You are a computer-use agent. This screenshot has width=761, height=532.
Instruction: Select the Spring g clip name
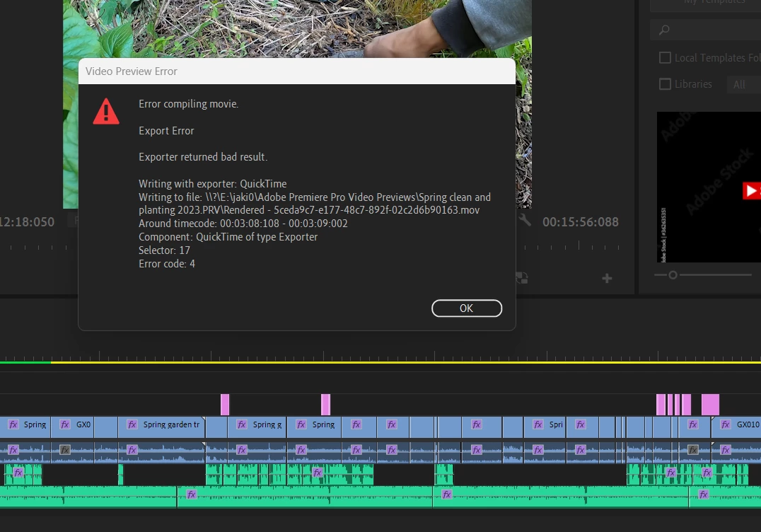coord(267,424)
